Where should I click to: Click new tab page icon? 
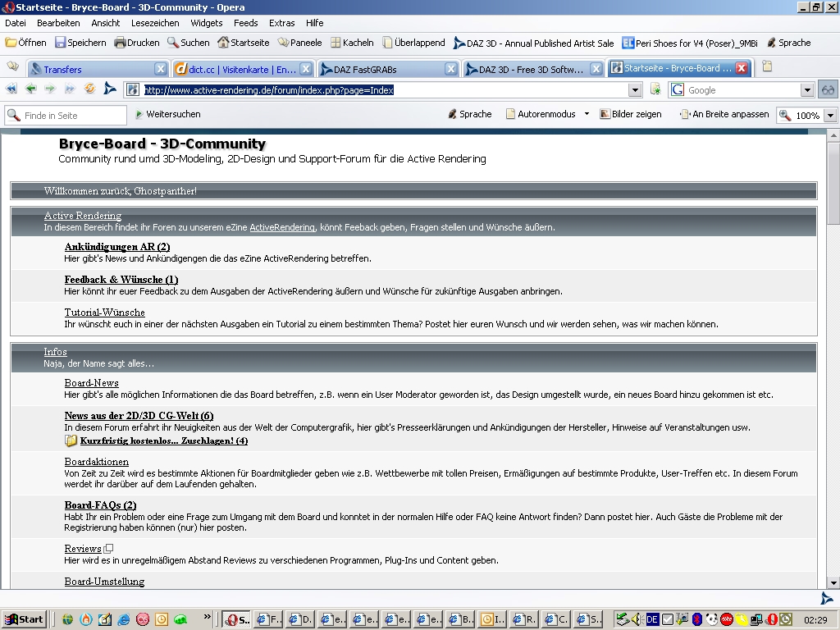[767, 66]
